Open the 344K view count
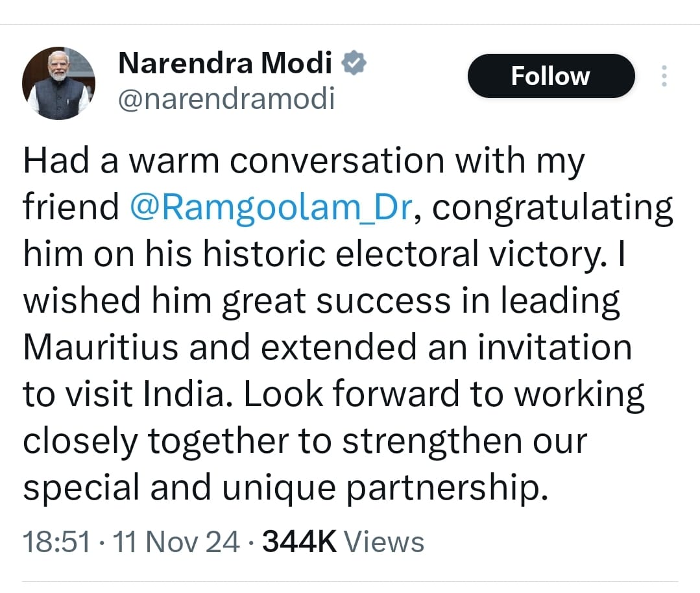 299,542
